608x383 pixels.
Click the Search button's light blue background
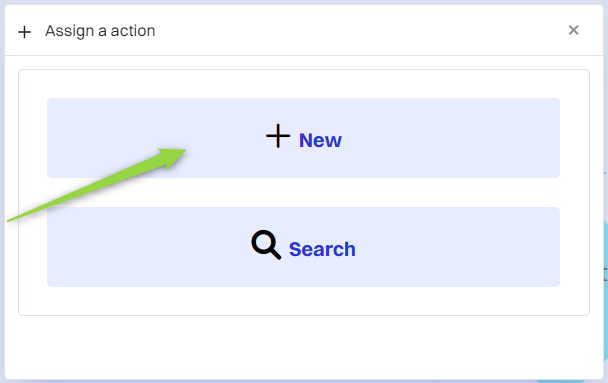point(446,247)
